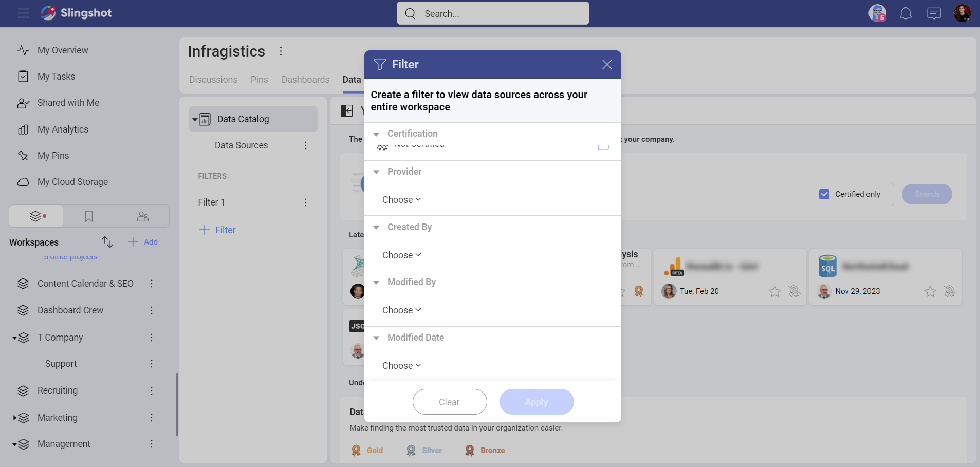Image resolution: width=980 pixels, height=467 pixels.
Task: Collapse the Modified Date section
Action: (x=376, y=338)
